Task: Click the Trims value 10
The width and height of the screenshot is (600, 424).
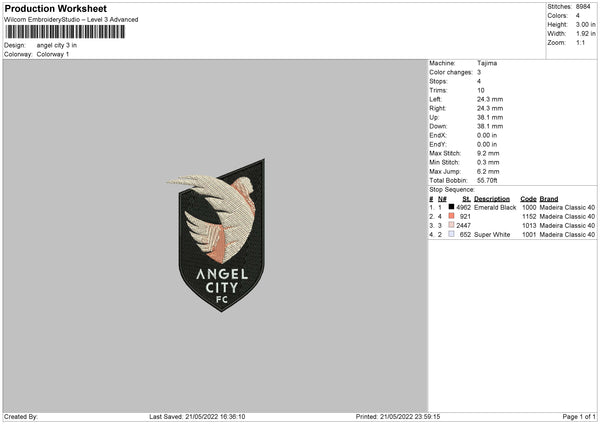Action: pos(481,90)
